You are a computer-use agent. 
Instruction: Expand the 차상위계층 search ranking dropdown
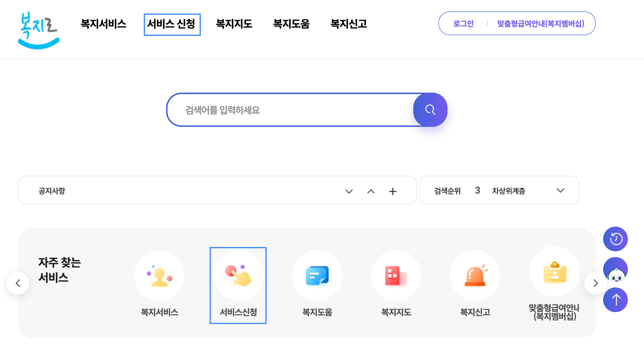click(x=561, y=191)
